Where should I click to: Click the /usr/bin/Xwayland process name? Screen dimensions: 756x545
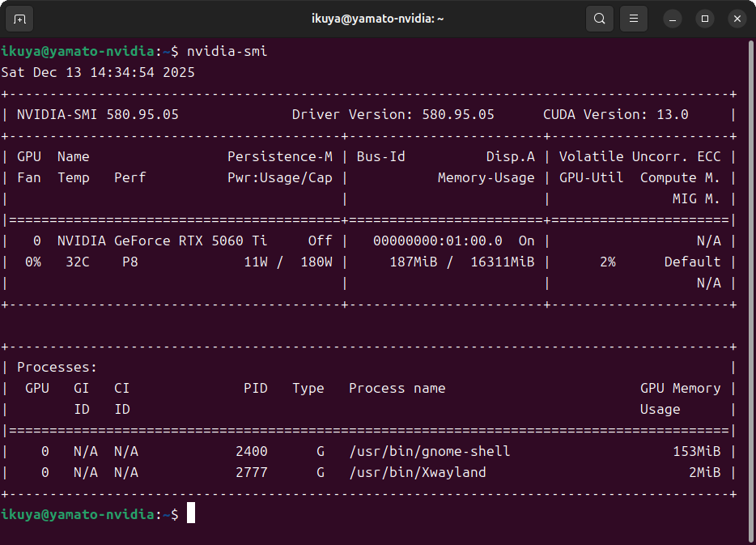(x=417, y=472)
